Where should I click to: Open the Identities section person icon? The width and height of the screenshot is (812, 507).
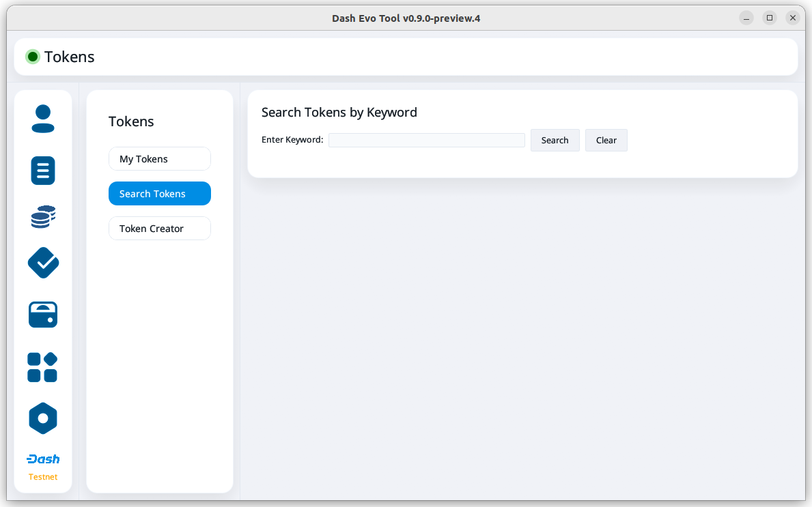point(43,119)
